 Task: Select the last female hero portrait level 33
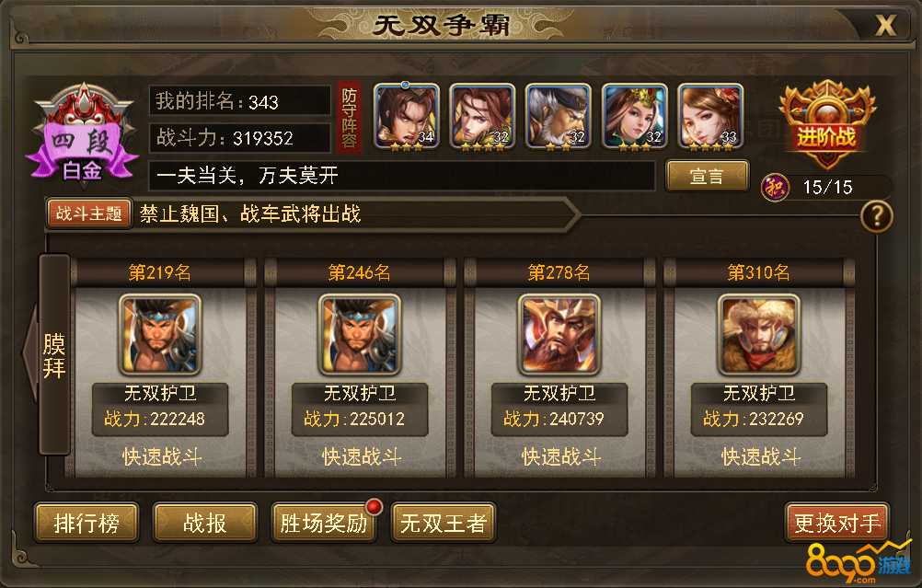[710, 117]
